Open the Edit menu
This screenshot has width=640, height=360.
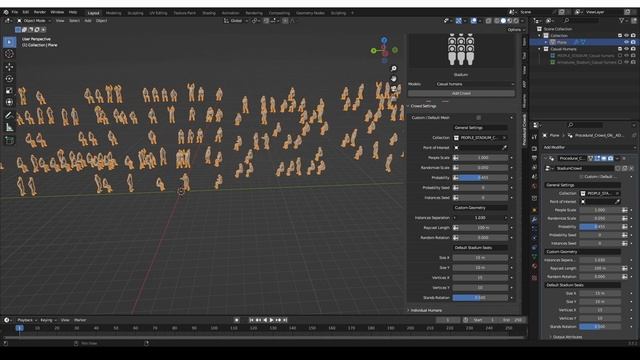26,12
